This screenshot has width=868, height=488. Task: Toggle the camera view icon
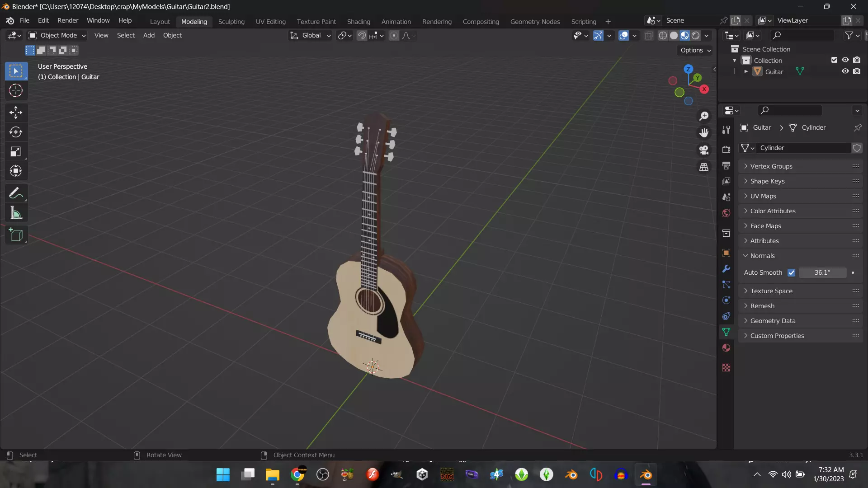tap(704, 150)
